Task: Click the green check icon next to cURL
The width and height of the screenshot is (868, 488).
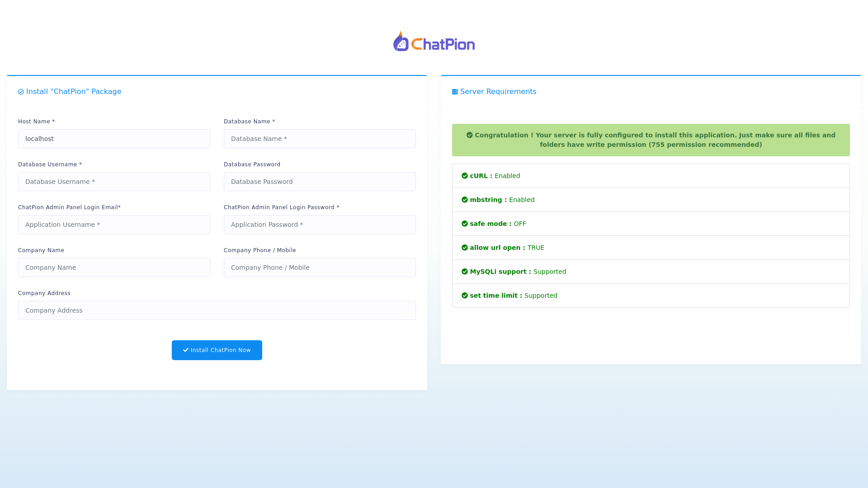Action: pyautogui.click(x=465, y=176)
